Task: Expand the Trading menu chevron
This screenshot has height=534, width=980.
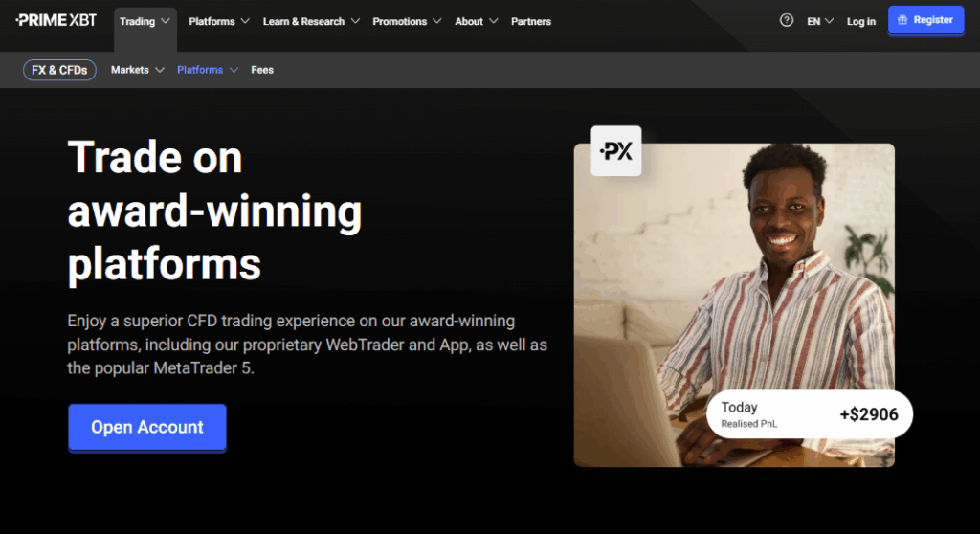Action: pyautogui.click(x=166, y=21)
